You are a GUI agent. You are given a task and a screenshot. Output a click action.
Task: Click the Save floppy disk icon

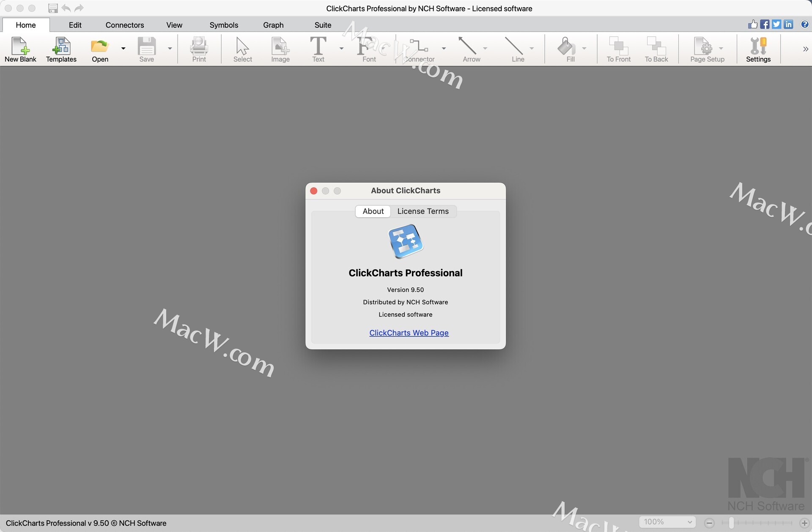[x=147, y=46]
